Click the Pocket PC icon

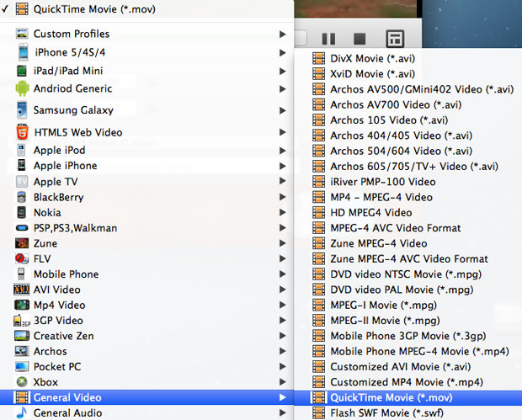pyautogui.click(x=22, y=367)
